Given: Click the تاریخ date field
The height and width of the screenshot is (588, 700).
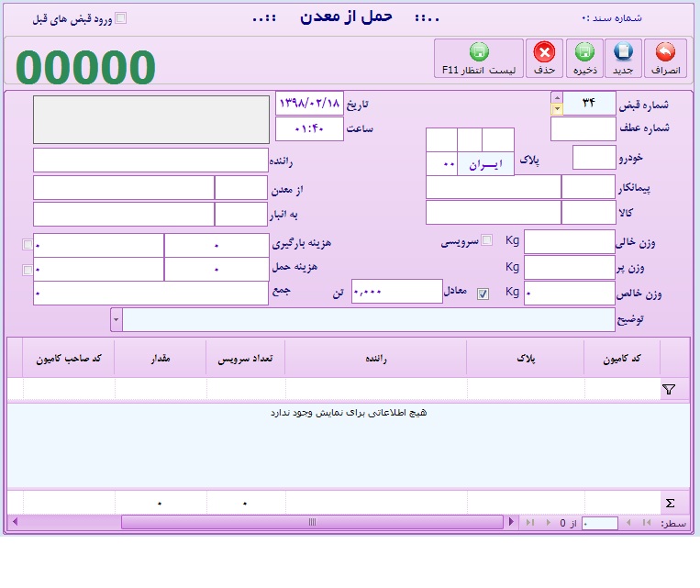Looking at the screenshot, I should tap(309, 103).
